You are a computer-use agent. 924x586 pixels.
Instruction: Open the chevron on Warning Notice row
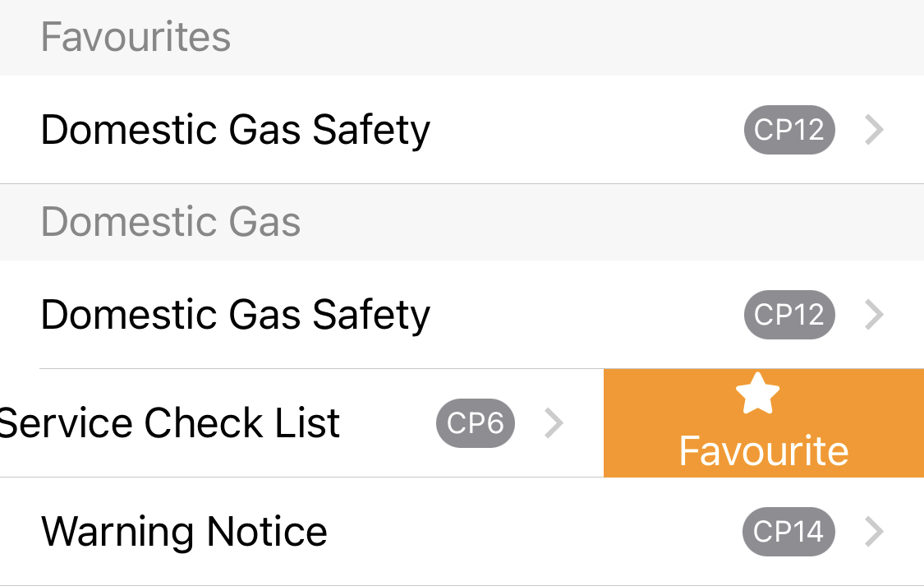(874, 532)
